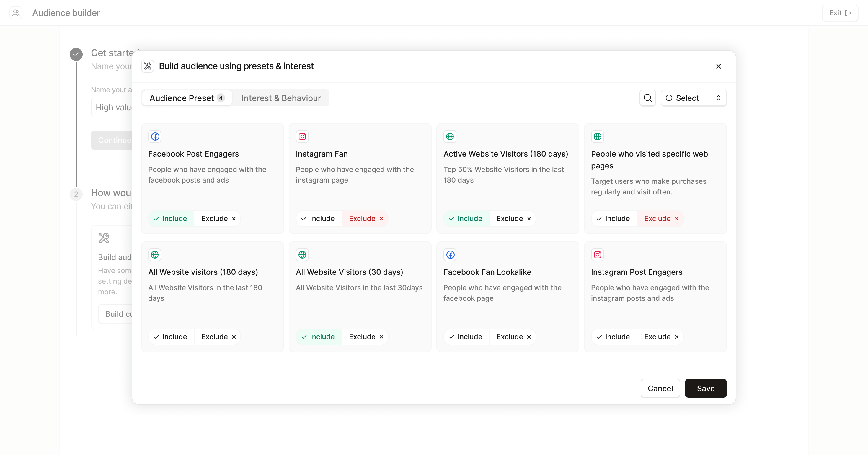The image size is (868, 455).
Task: Click Instagram icon on Instagram Post Engagers card
Action: click(598, 255)
